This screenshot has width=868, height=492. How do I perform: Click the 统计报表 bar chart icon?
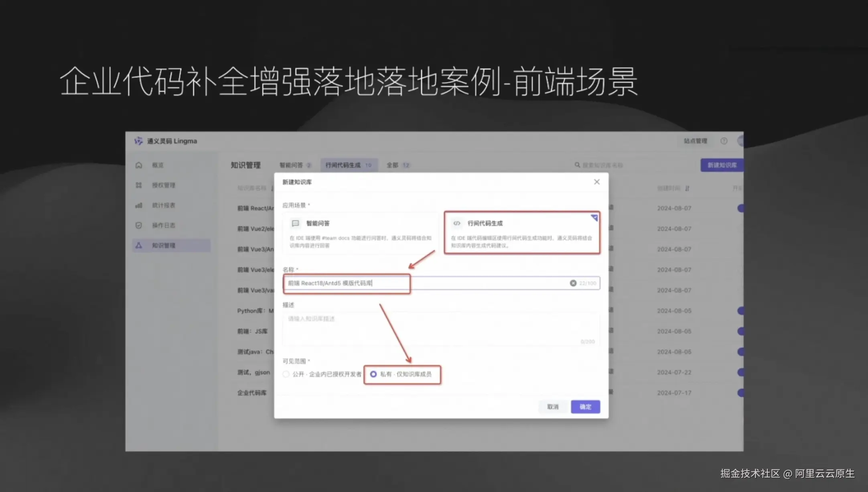coord(139,205)
